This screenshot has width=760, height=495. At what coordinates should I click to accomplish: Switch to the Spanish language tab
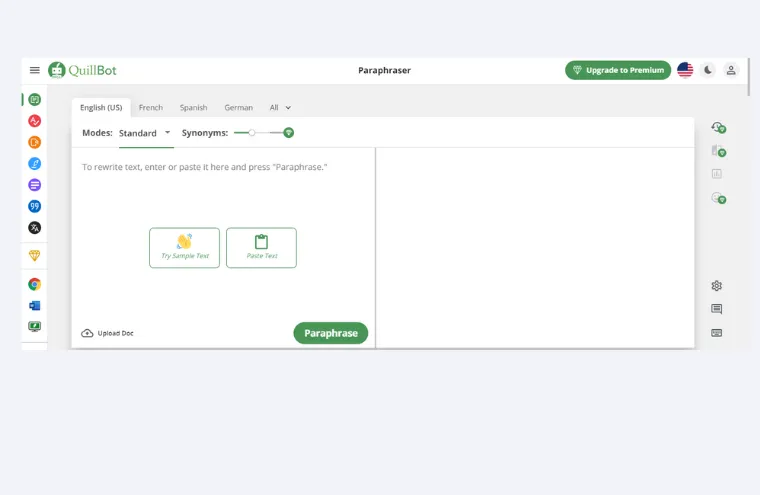click(193, 108)
